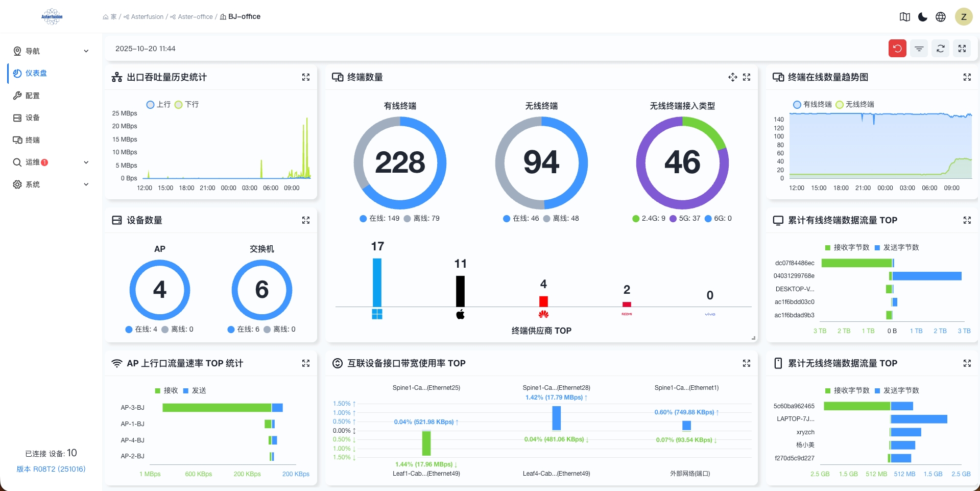Click the version R08T2 link

coord(51,469)
